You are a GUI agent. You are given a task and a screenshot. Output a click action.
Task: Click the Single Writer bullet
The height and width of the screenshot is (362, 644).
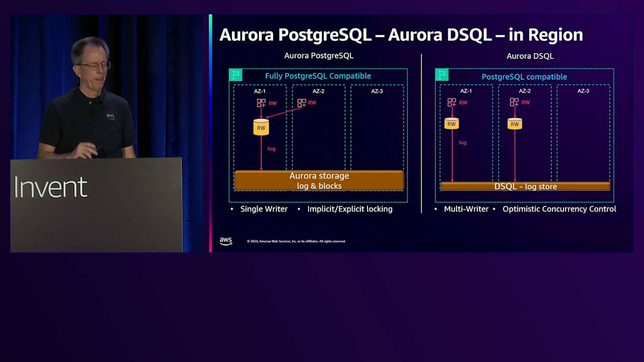(264, 209)
